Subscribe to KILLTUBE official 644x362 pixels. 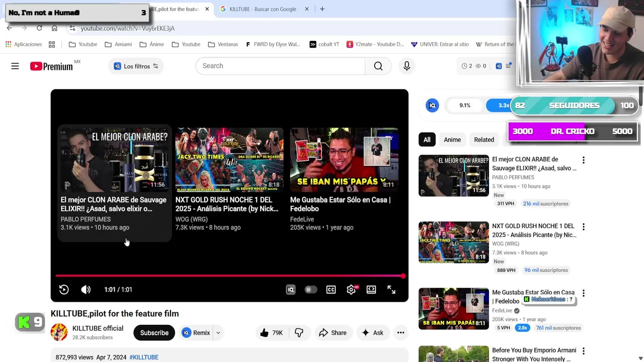point(154,333)
